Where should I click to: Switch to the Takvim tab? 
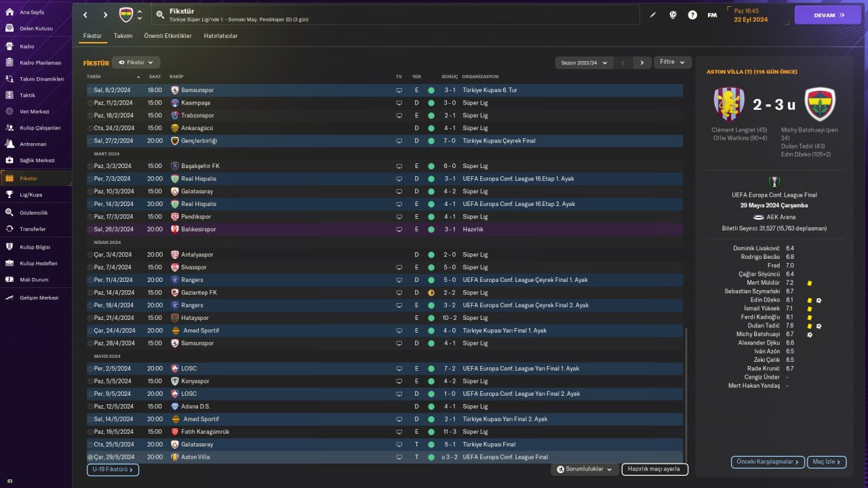(123, 36)
